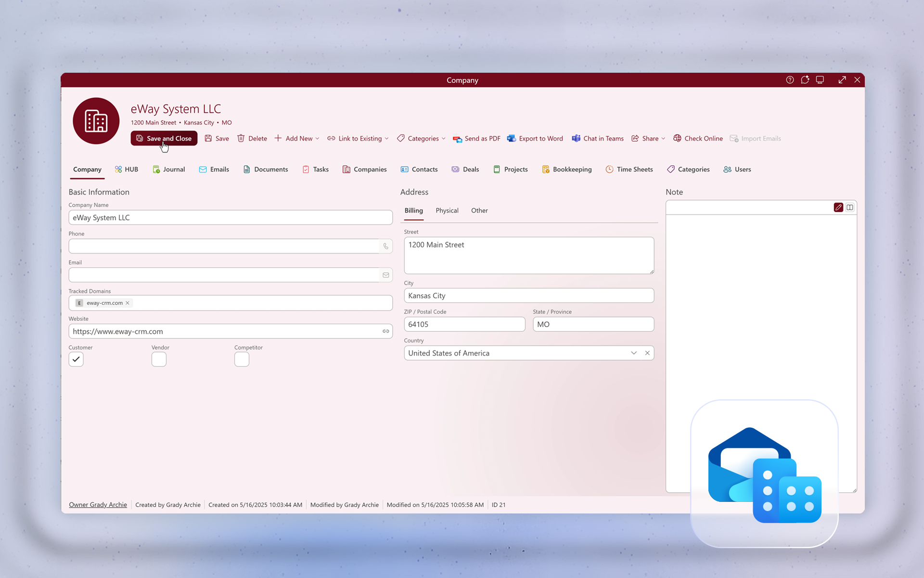Click into the Company Name field
This screenshot has height=578, width=924.
pyautogui.click(x=231, y=218)
